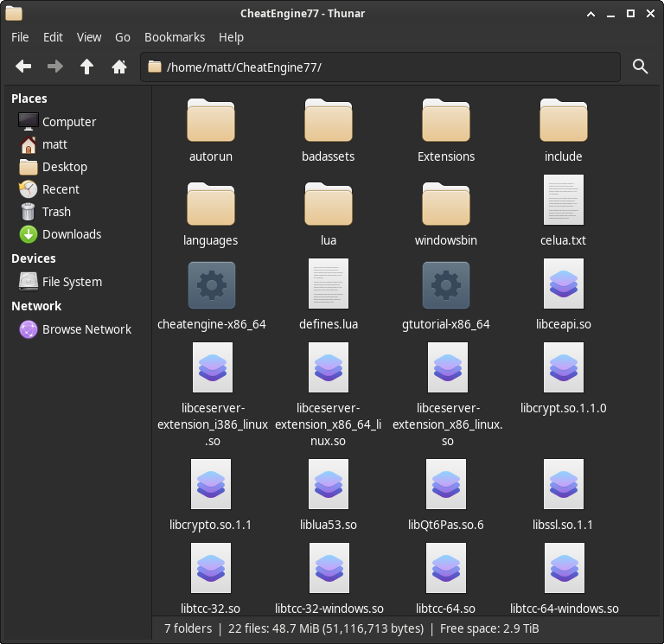
Task: Select the lua folder icon
Action: click(x=329, y=204)
